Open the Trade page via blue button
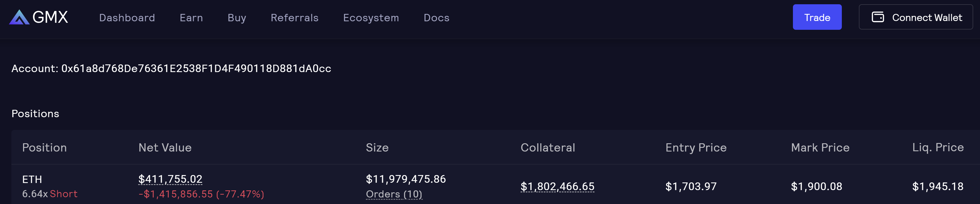Screen dimensions: 980x204 817,17
